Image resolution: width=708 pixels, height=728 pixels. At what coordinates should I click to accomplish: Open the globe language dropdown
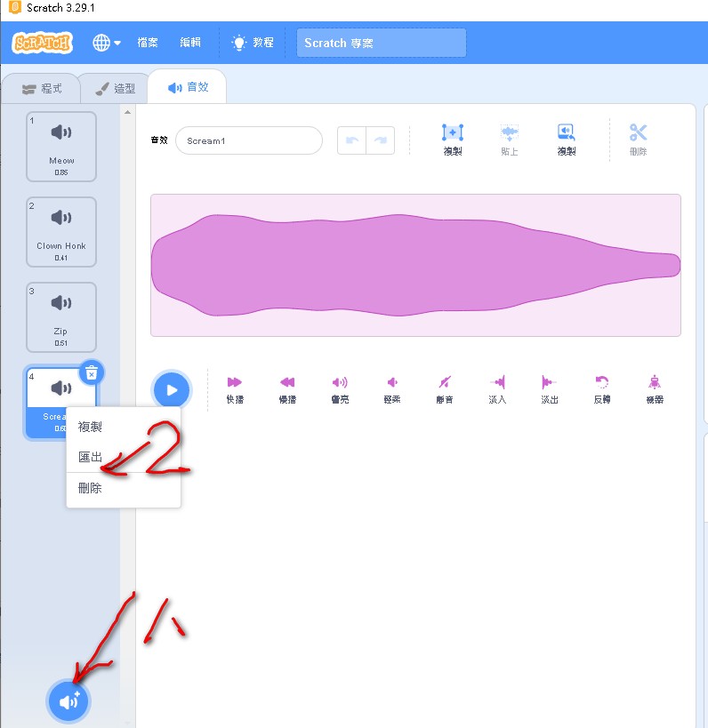point(107,43)
